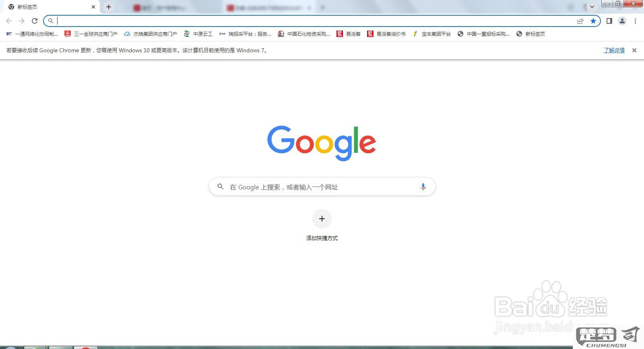Open bookmark 一通网络化协同制...
Image resolution: width=644 pixels, height=349 pixels.
click(x=32, y=34)
